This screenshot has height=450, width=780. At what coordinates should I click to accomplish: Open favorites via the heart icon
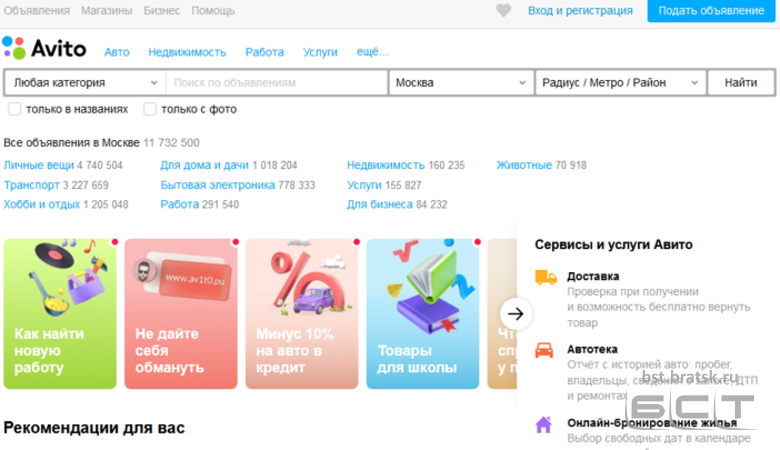(x=504, y=11)
